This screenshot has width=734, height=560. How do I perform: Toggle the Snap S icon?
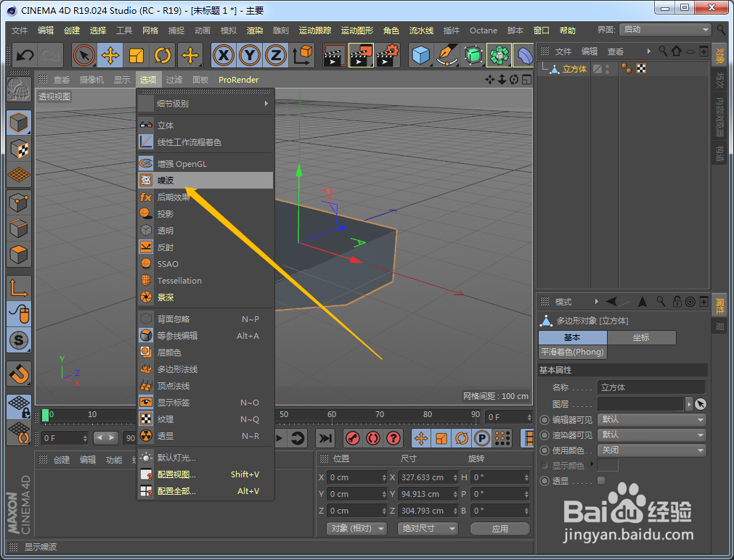[19, 340]
